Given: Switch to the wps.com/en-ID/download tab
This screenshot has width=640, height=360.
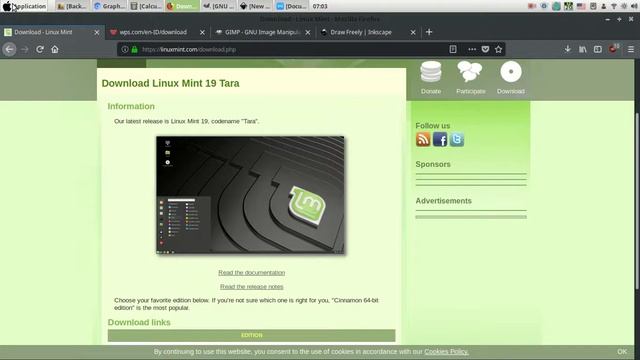Looking at the screenshot, I should [x=158, y=32].
